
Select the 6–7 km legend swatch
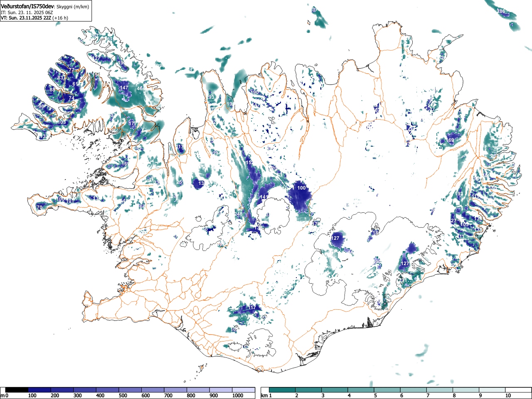click(414, 390)
